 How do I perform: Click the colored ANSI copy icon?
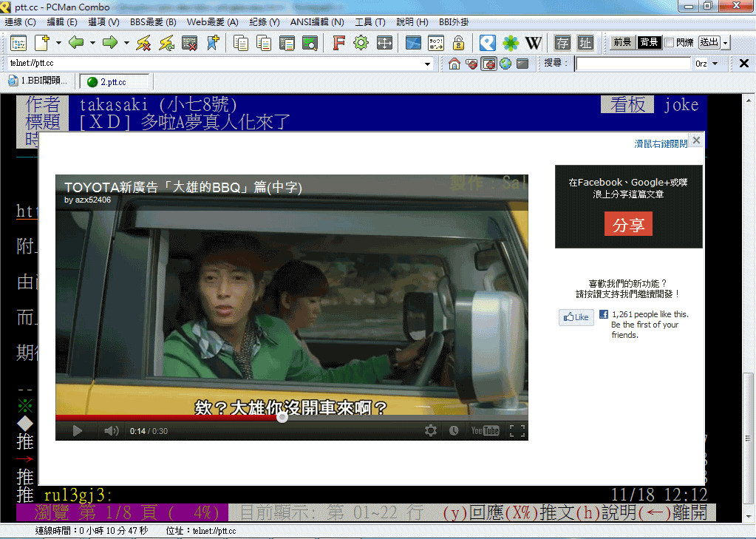264,43
